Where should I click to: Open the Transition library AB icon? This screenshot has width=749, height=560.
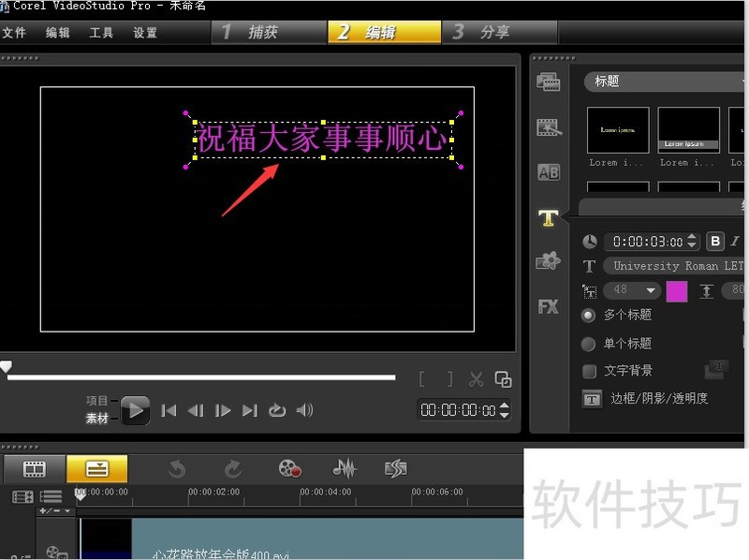click(x=549, y=172)
